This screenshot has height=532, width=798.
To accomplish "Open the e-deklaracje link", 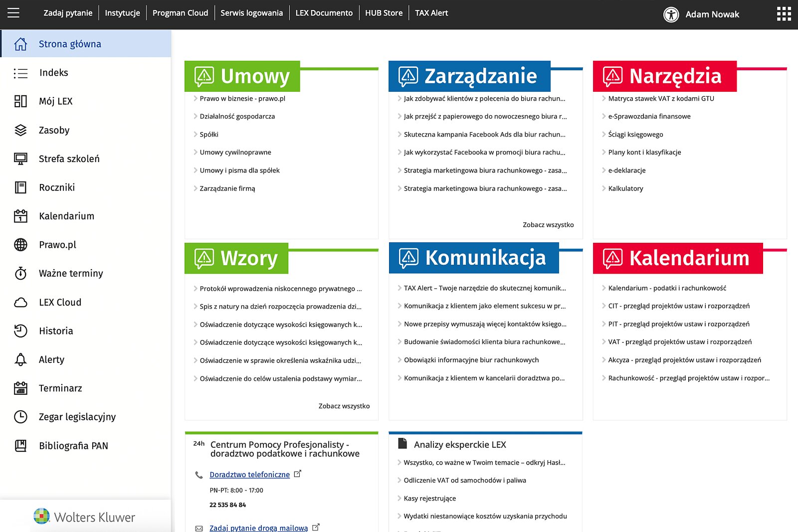I will coord(627,171).
